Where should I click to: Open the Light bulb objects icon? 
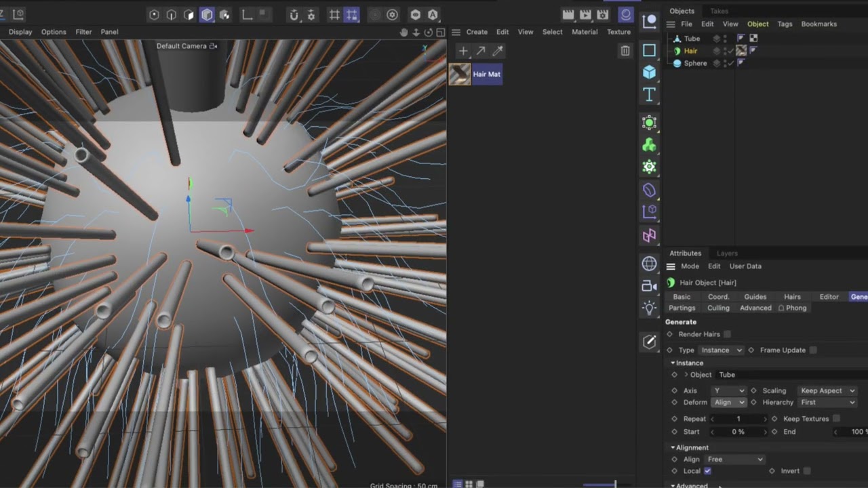[x=649, y=308]
